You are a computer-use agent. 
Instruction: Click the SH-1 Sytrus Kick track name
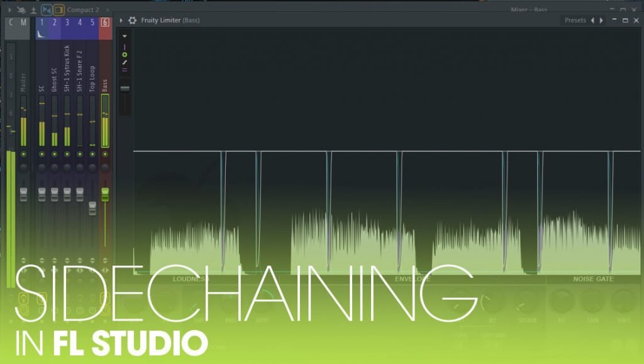pos(67,68)
